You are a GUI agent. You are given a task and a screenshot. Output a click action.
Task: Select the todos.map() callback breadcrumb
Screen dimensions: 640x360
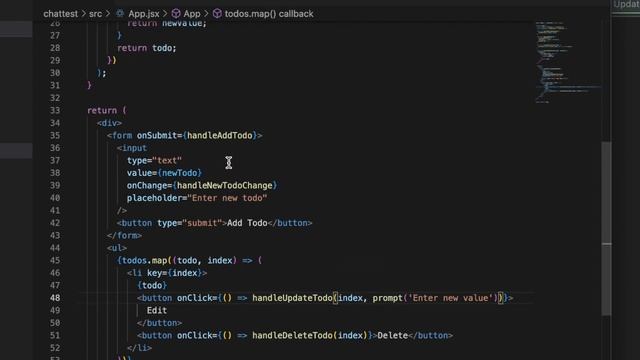pos(269,13)
